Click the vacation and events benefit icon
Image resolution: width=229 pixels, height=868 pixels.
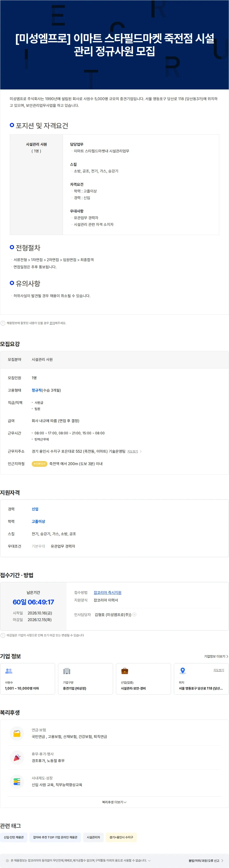point(17,758)
